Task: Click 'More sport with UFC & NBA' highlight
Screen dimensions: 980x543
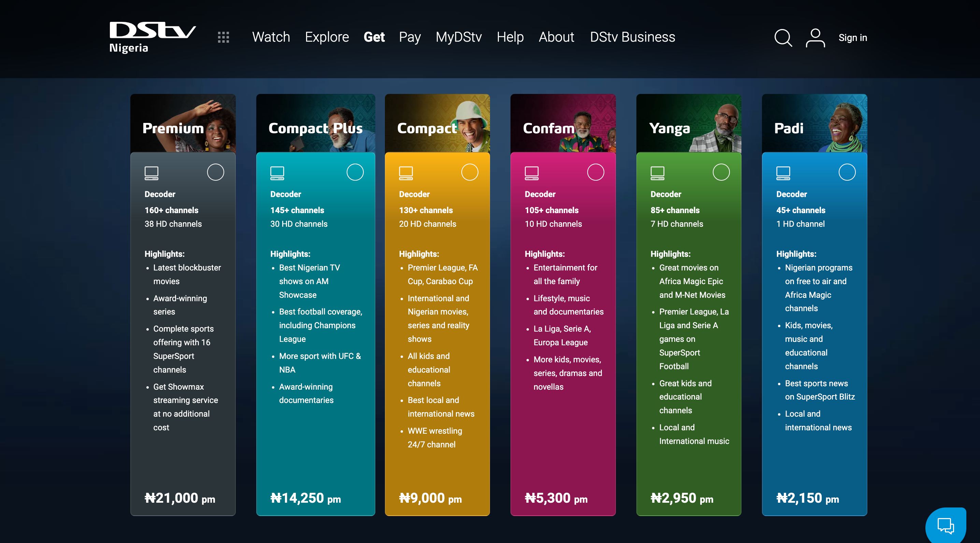Action: pos(320,363)
